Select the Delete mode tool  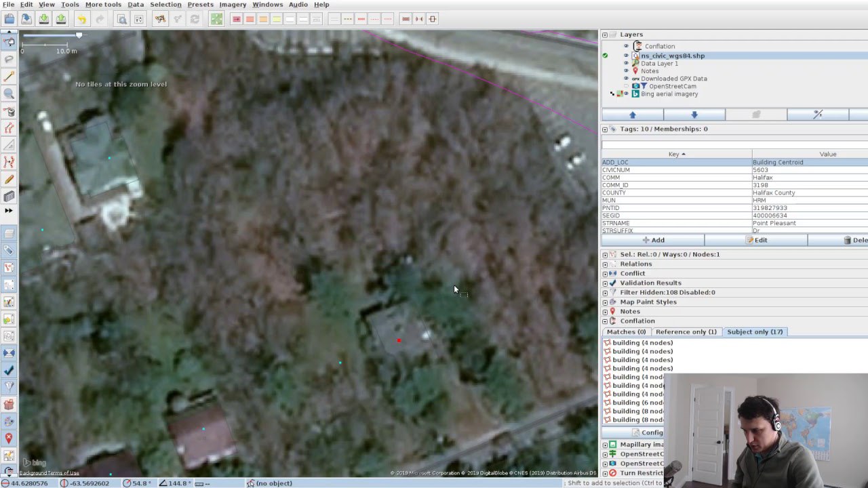click(9, 111)
